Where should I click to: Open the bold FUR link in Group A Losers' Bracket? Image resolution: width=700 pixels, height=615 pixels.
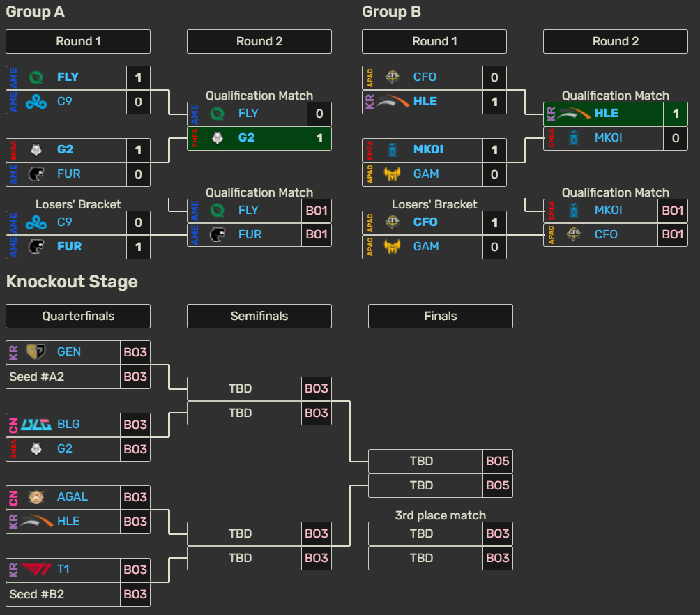click(x=69, y=247)
